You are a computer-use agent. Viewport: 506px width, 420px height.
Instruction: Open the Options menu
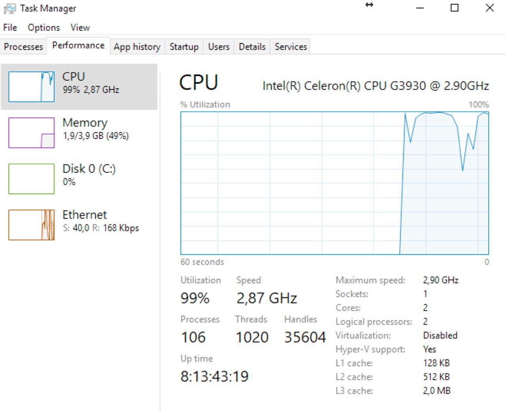(x=44, y=28)
